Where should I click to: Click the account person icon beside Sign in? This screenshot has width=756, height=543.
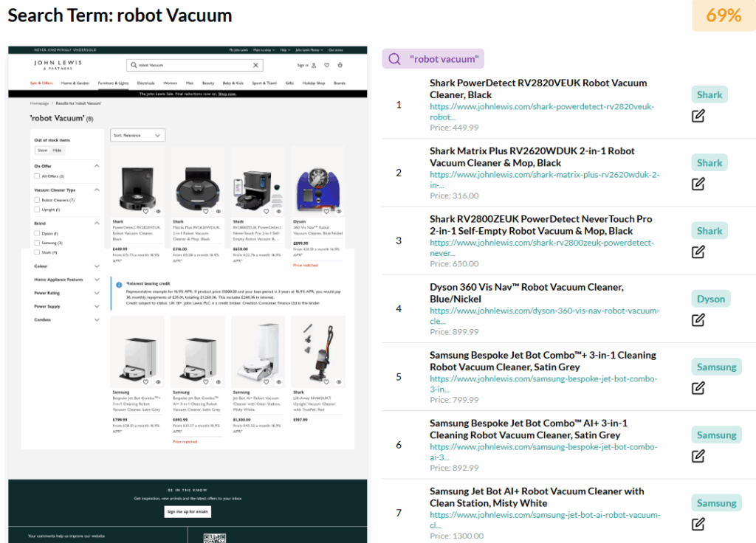pyautogui.click(x=314, y=65)
